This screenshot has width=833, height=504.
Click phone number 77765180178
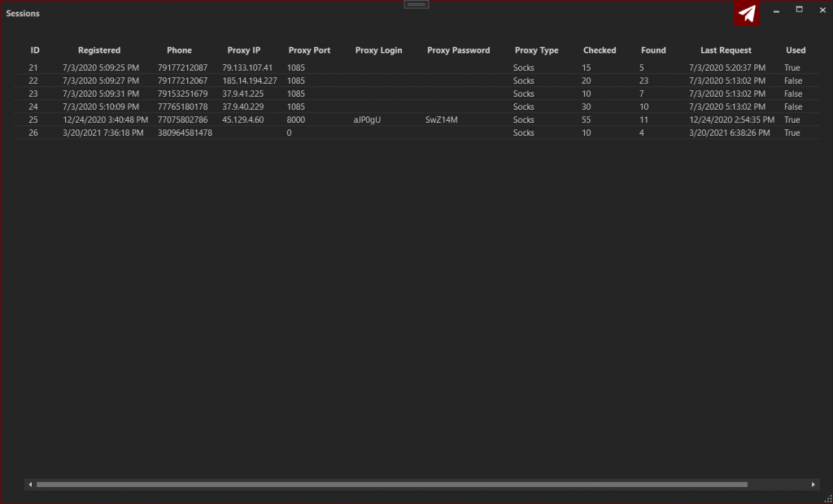point(183,106)
